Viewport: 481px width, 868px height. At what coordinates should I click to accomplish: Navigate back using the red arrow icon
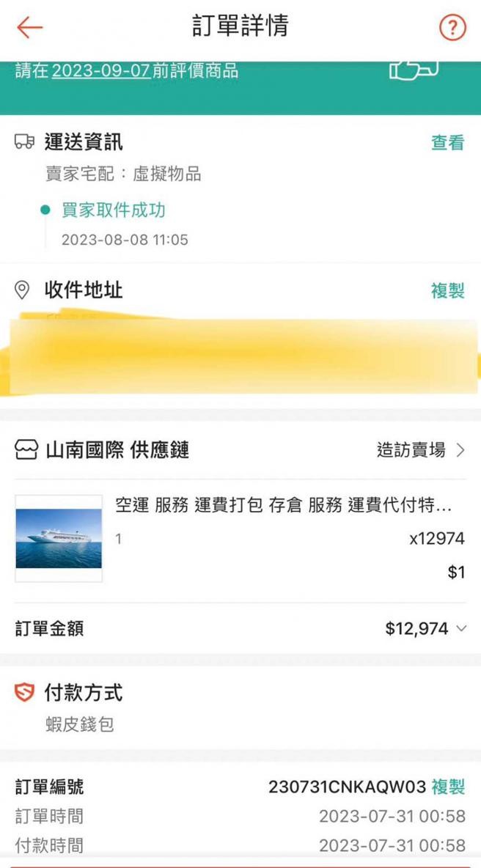point(27,26)
